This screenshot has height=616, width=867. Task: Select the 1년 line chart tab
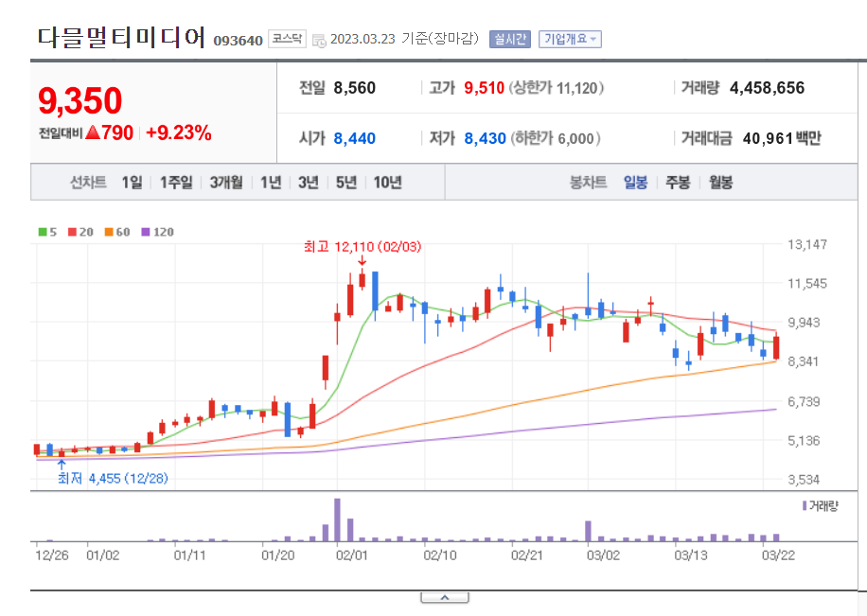pyautogui.click(x=271, y=182)
